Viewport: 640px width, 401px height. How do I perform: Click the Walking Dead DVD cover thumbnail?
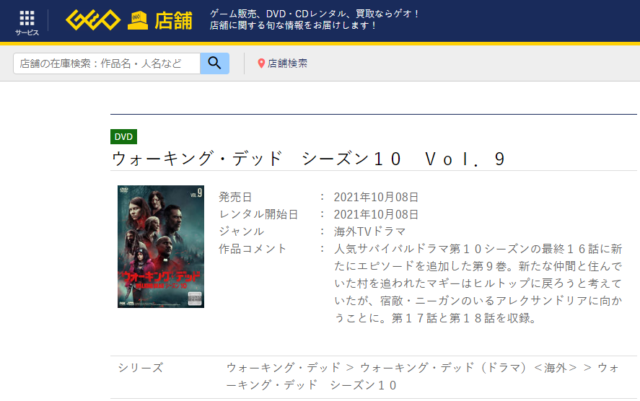[x=161, y=246]
